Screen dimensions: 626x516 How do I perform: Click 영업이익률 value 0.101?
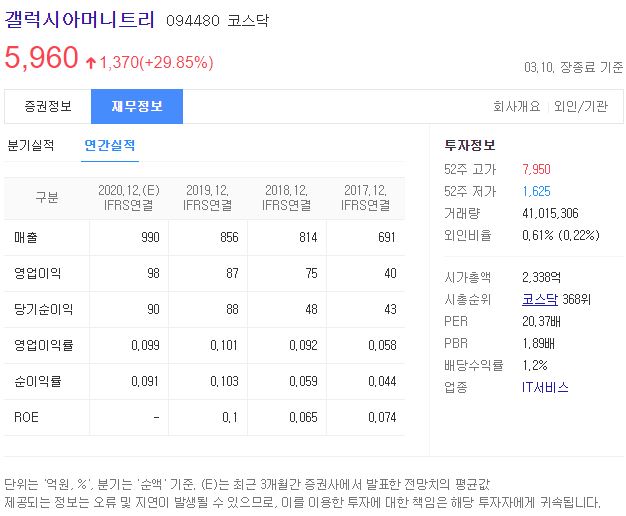point(224,345)
